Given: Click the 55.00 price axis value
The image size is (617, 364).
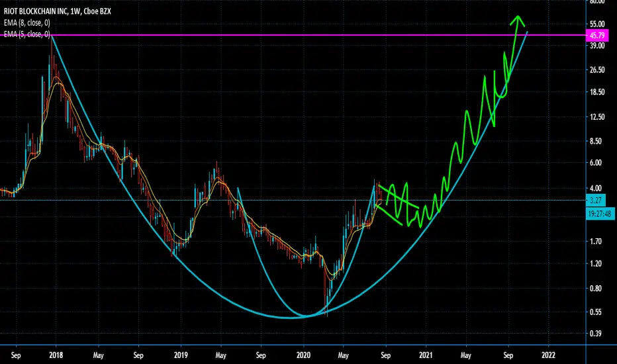Looking at the screenshot, I should point(597,24).
